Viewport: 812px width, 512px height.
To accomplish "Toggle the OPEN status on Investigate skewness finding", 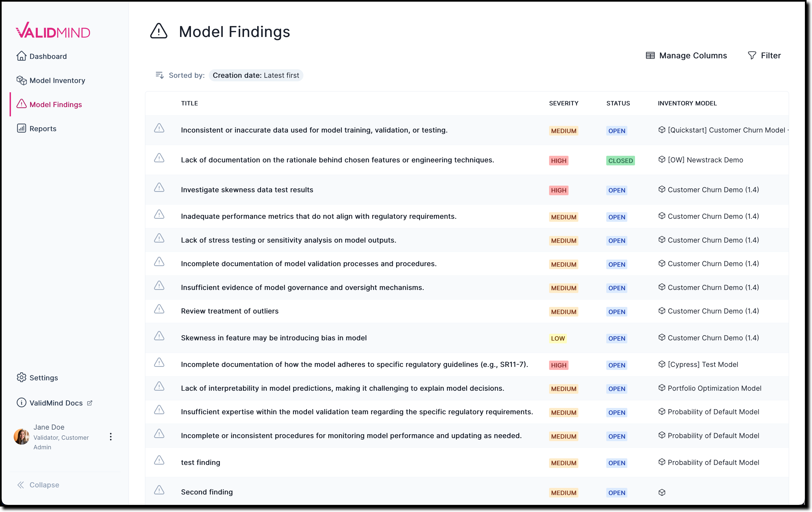I will [x=617, y=190].
